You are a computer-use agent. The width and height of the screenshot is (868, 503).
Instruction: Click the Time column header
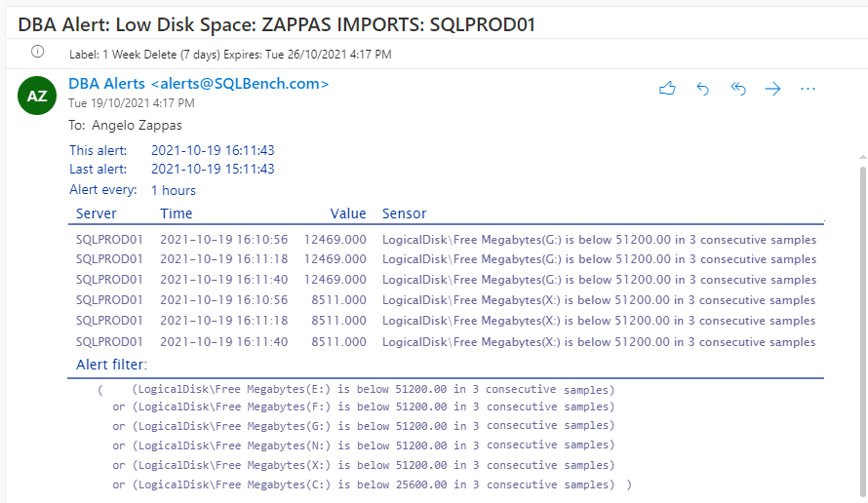pyautogui.click(x=176, y=213)
